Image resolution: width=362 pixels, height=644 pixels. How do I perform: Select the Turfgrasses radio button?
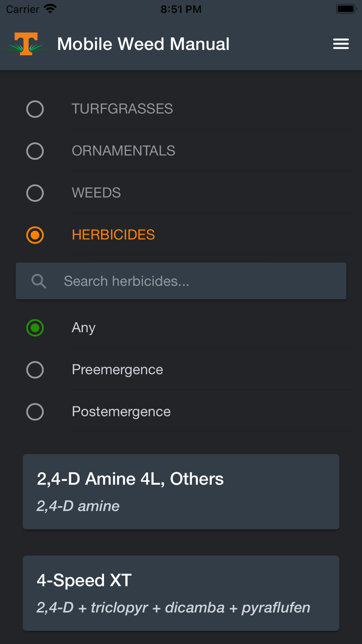(x=35, y=109)
